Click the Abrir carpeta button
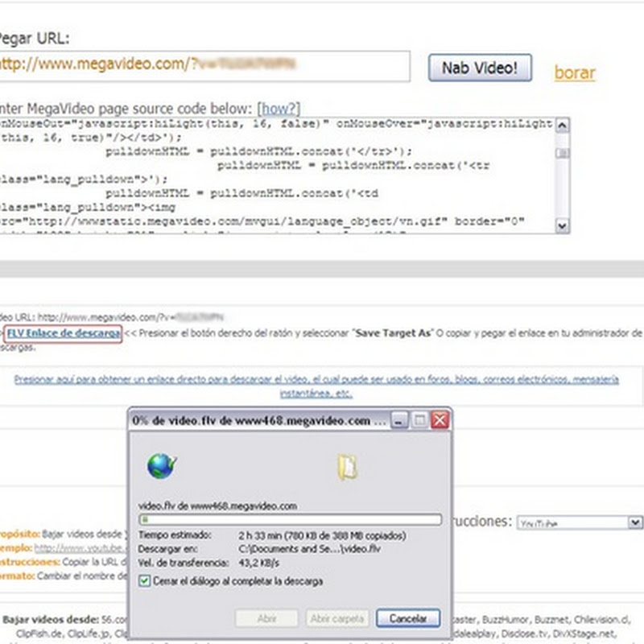This screenshot has width=644, height=644. pyautogui.click(x=337, y=618)
